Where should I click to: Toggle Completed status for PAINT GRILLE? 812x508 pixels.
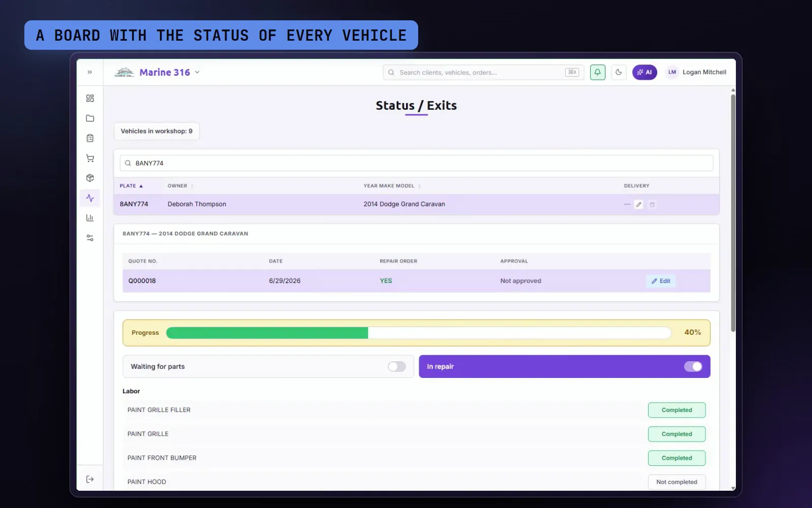(x=676, y=434)
